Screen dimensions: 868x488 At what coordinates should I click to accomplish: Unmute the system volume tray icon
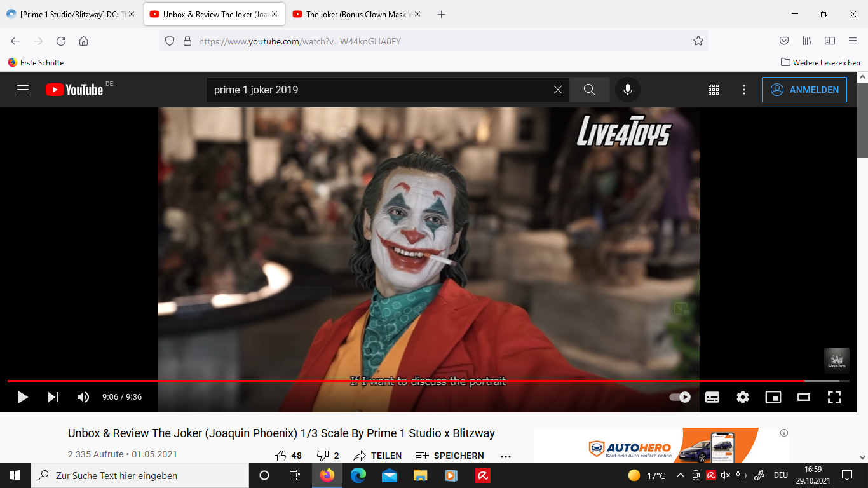coord(726,475)
